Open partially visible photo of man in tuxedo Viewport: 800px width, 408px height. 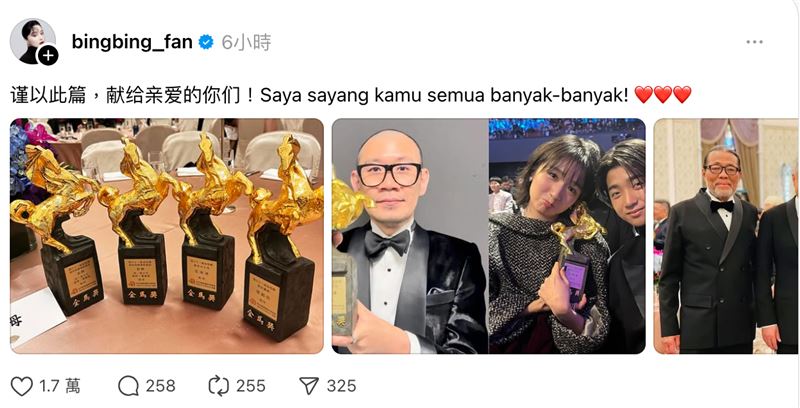tap(727, 236)
